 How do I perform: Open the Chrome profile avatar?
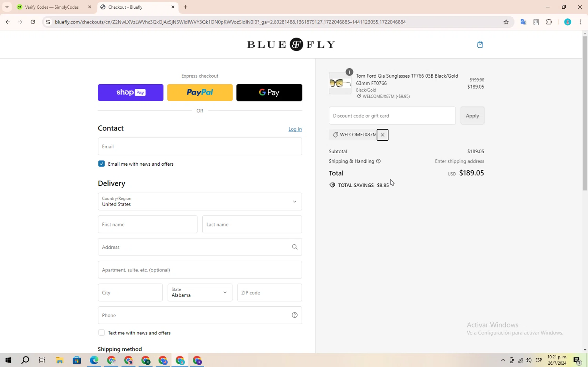568,22
